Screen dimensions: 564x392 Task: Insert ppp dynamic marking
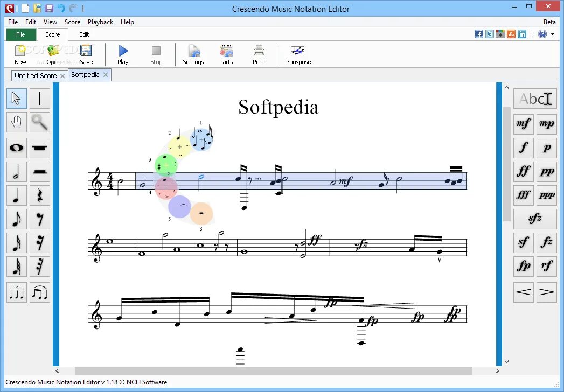[547, 195]
